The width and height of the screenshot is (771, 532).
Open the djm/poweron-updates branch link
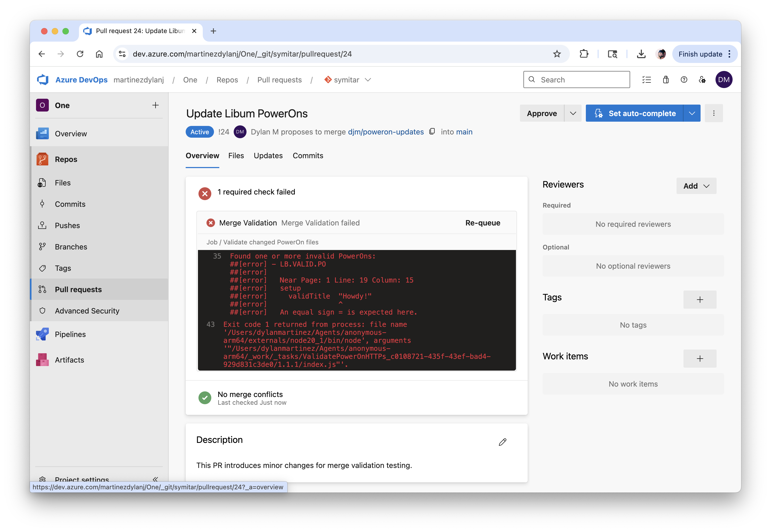click(x=386, y=132)
